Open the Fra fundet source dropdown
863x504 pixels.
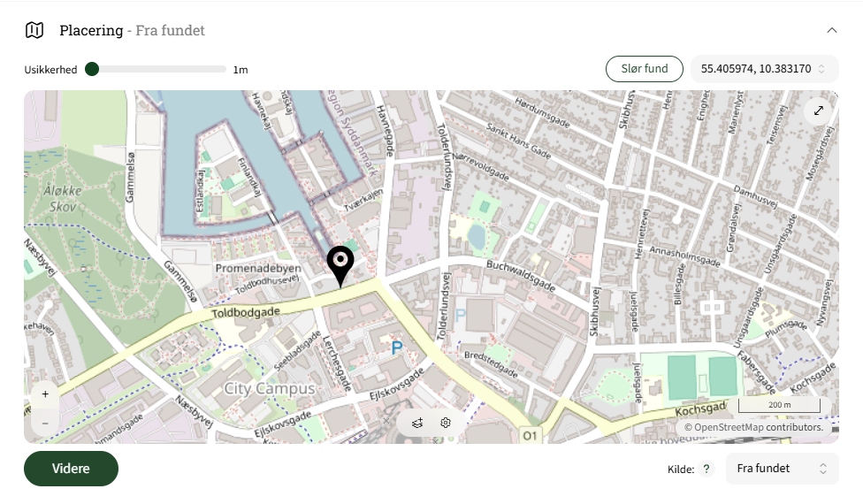pos(782,469)
